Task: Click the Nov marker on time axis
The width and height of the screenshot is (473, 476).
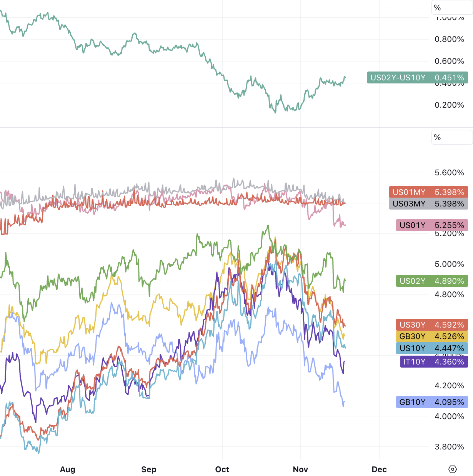Action: pos(300,469)
